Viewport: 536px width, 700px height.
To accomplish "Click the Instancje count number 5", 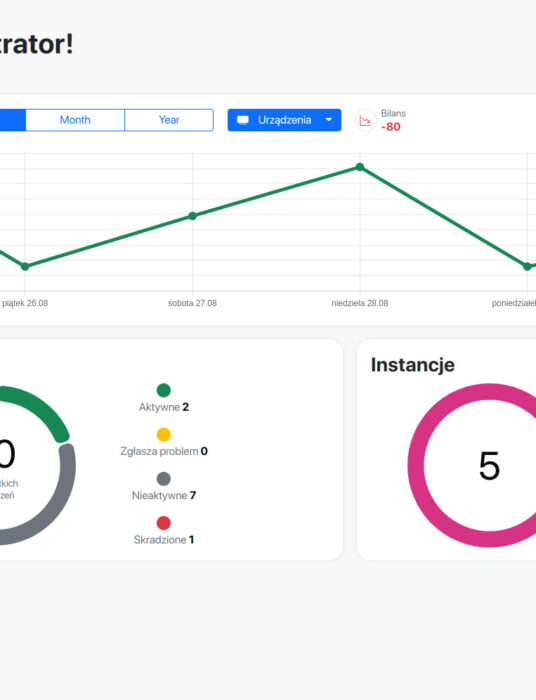I will point(489,466).
